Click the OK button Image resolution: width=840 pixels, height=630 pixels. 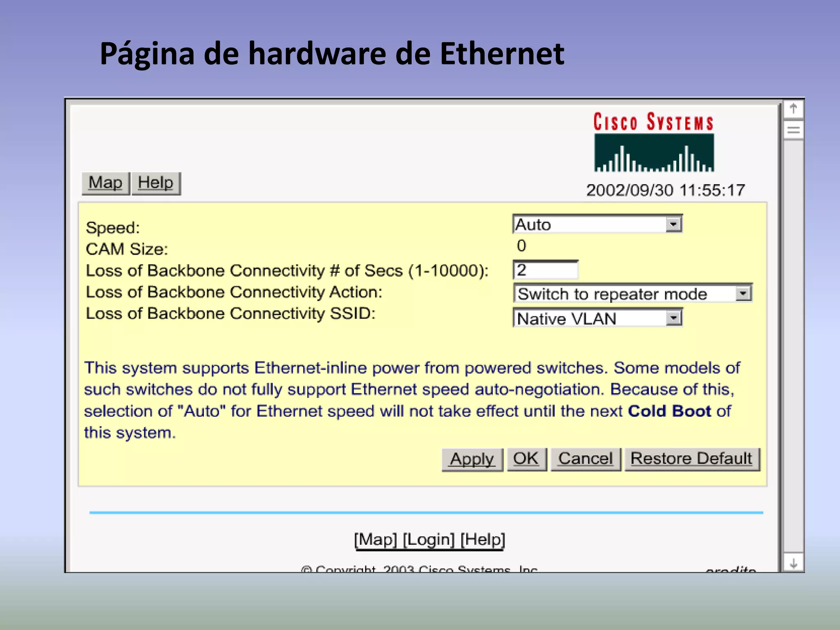(x=527, y=459)
